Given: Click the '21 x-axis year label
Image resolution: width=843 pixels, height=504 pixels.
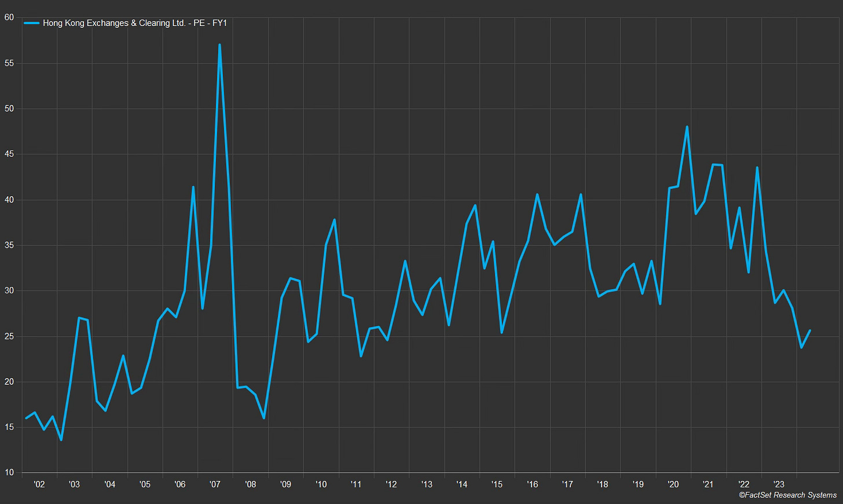Looking at the screenshot, I should [x=708, y=484].
